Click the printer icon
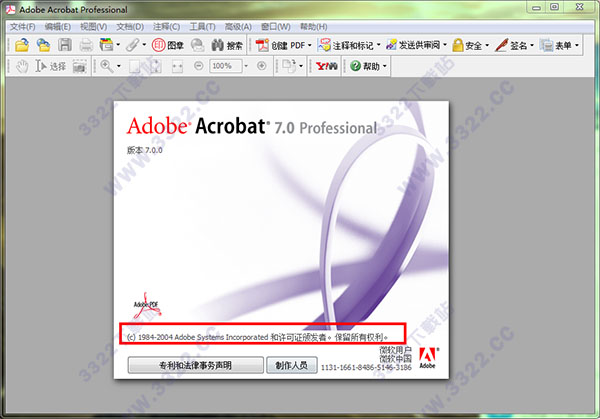 86,46
